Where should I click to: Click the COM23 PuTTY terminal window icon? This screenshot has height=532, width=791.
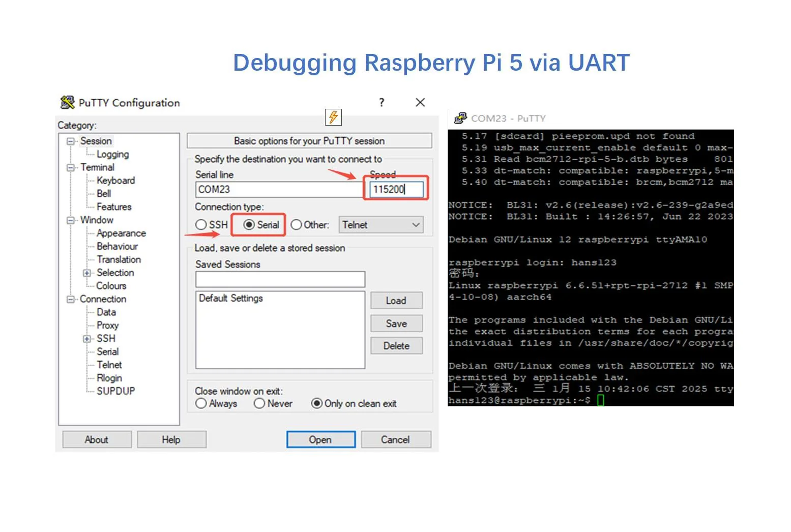460,118
